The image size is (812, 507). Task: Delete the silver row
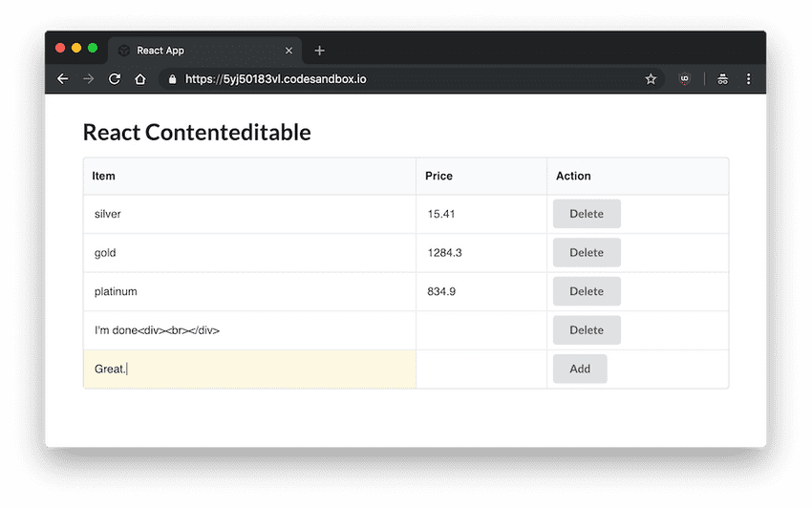pos(586,214)
